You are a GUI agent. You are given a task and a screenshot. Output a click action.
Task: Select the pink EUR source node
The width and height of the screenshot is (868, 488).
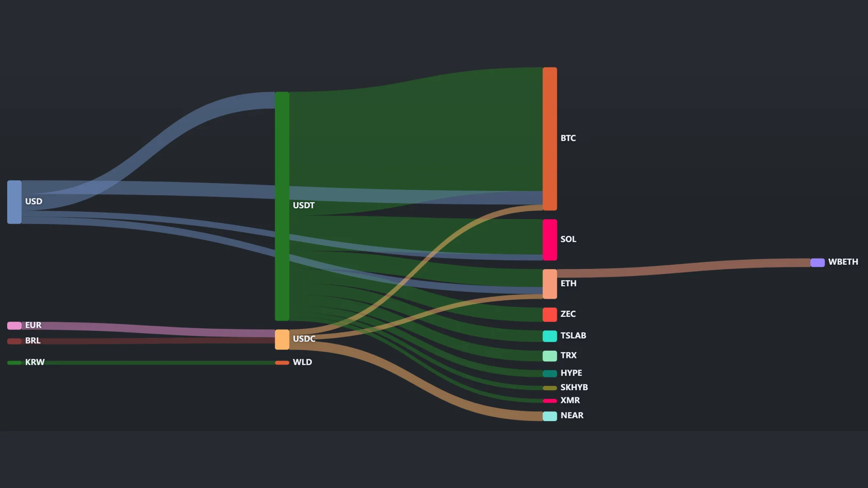click(x=14, y=326)
